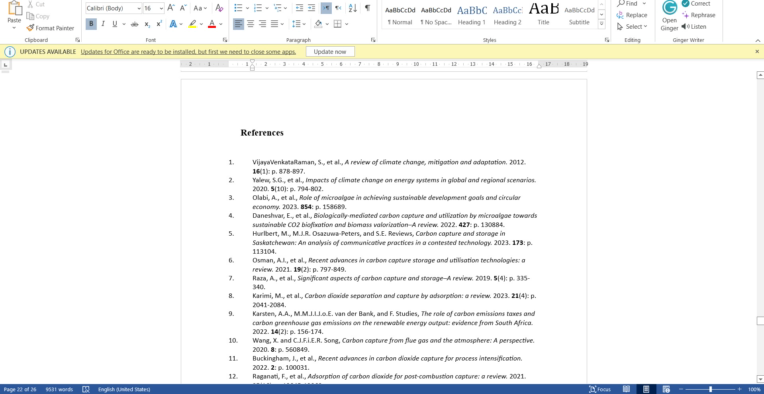Dismiss the updates available notification bar
Screen dimensions: 764x394
pyautogui.click(x=757, y=51)
